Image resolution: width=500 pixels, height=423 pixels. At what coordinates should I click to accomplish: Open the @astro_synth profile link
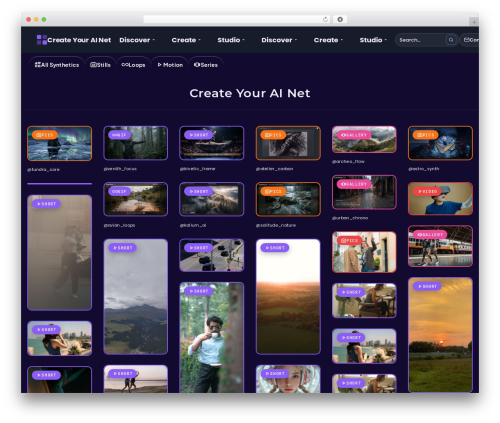coord(424,169)
